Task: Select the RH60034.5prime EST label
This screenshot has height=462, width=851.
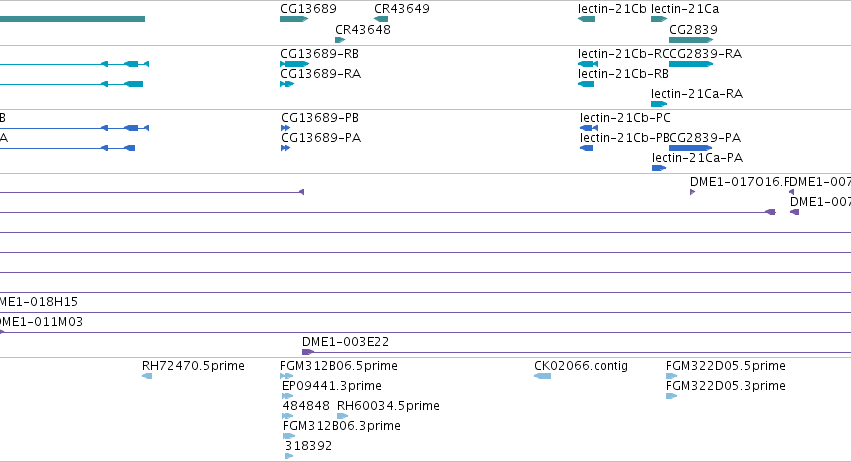Action: point(388,406)
